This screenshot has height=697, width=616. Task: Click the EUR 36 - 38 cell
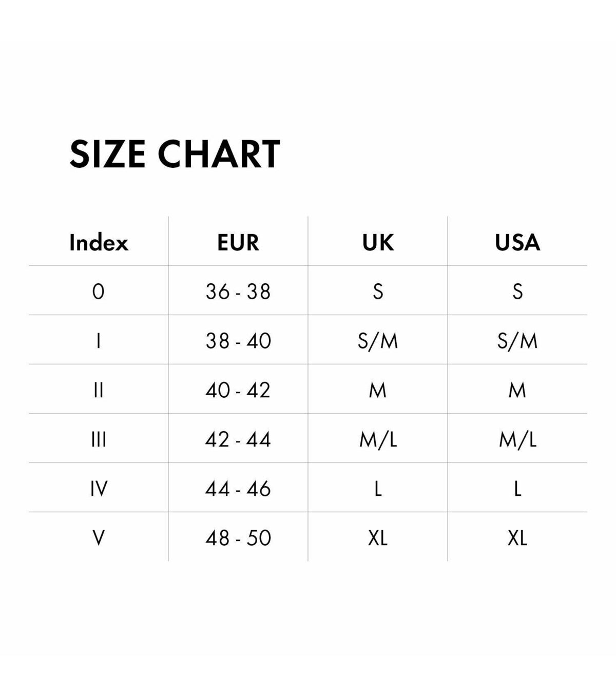click(x=238, y=292)
